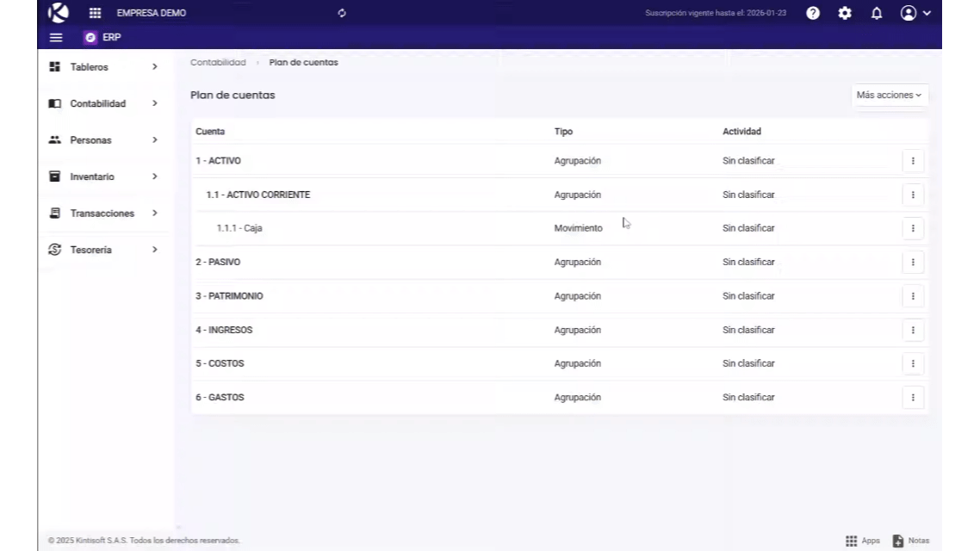Open the Más acciones dropdown
This screenshot has height=551, width=980.
(x=889, y=96)
